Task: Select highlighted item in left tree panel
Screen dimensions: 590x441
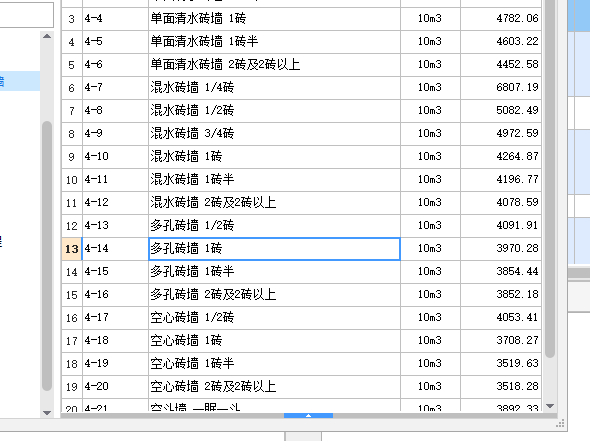Action: [20, 81]
